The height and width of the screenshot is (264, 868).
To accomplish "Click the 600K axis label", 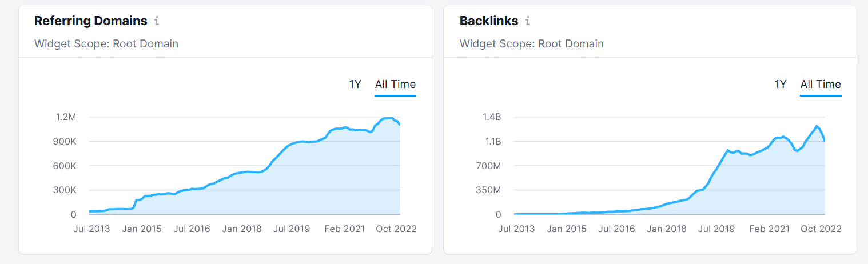I will [x=65, y=166].
